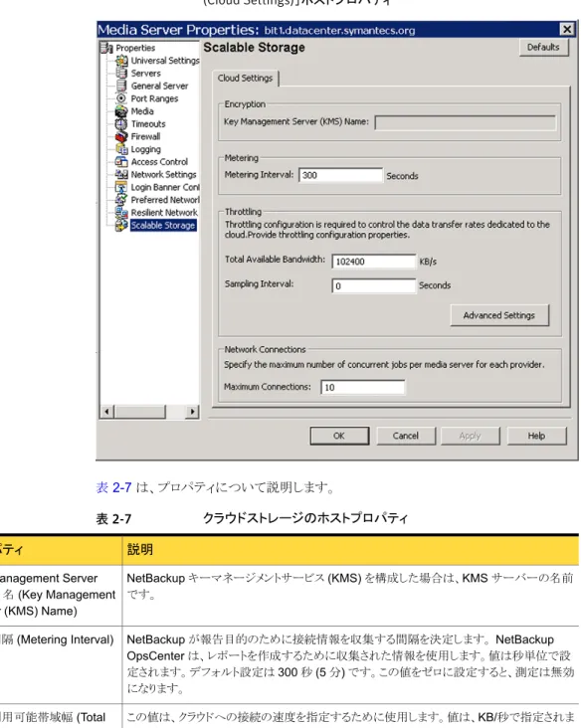The width and height of the screenshot is (581, 728).
Task: Follow the 表 2-7 link
Action: click(x=113, y=487)
